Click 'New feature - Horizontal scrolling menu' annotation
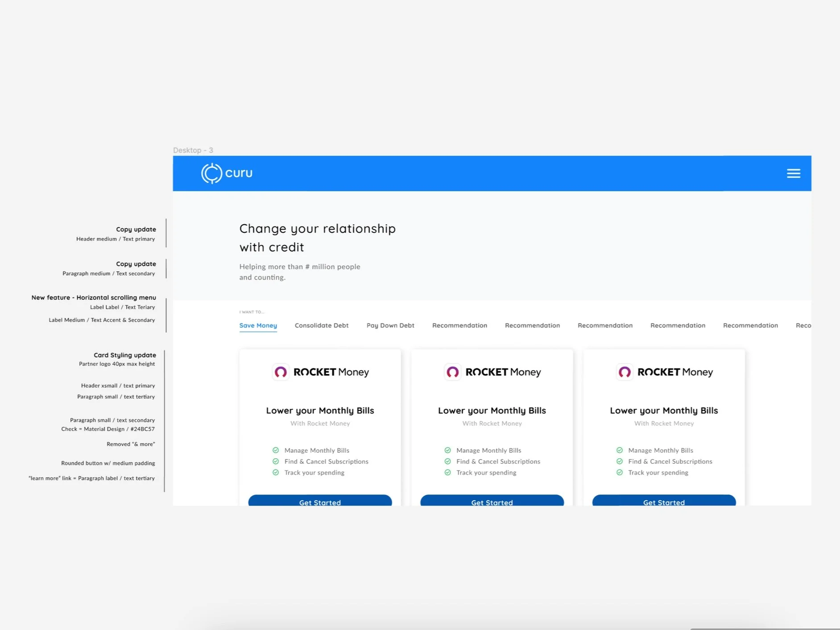 click(x=94, y=297)
